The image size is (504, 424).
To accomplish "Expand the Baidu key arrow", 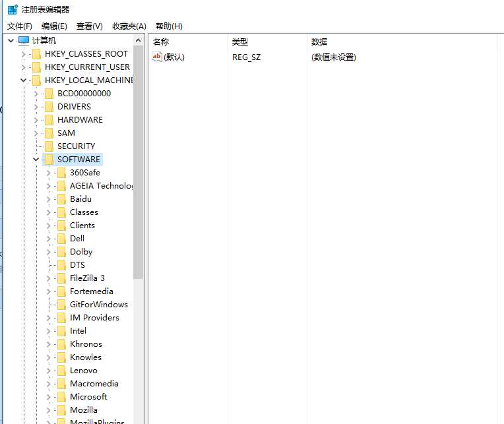I will 49,199.
